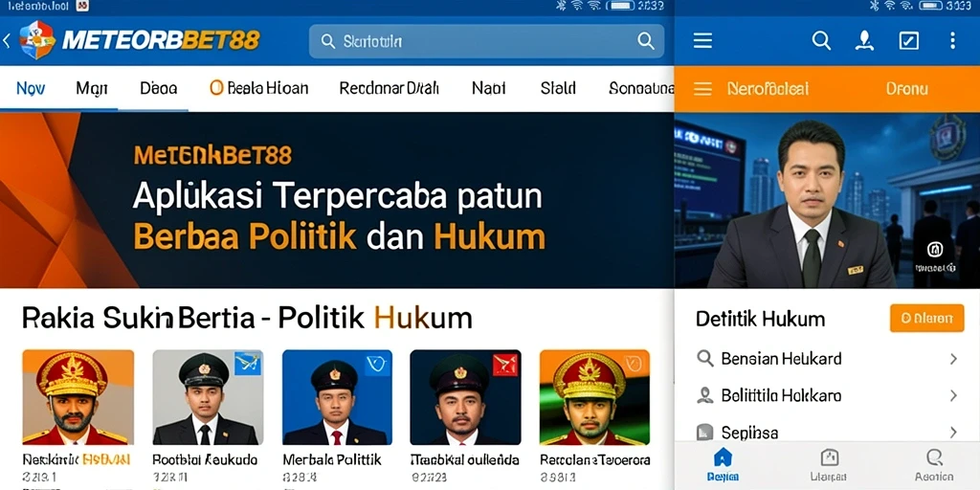
Task: Click the battery indicator in right status bar
Action: tap(930, 6)
